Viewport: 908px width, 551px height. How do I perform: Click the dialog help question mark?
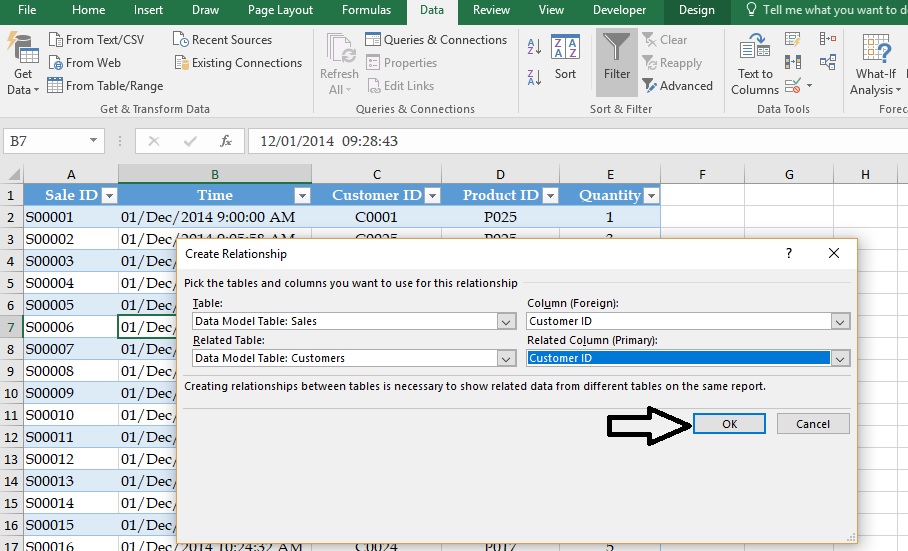coord(789,253)
